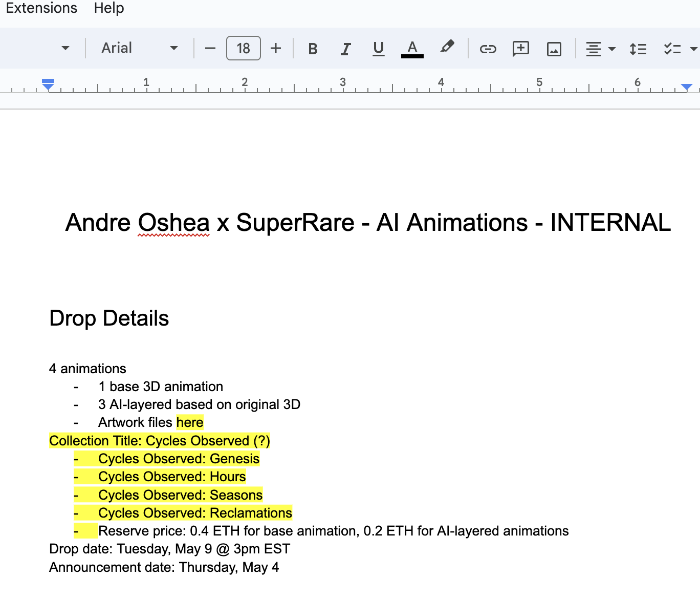Open the highlighted "here" artwork files link
Screen dimensions: 700x600
[190, 422]
